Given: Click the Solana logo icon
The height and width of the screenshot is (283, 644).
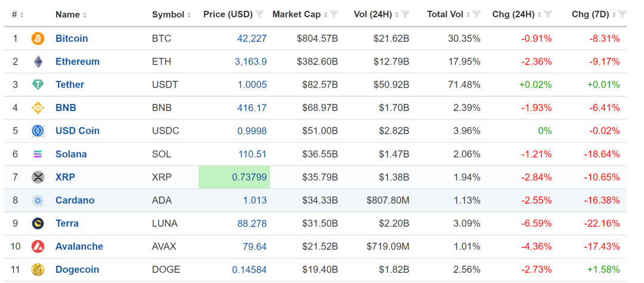Looking at the screenshot, I should [x=38, y=154].
